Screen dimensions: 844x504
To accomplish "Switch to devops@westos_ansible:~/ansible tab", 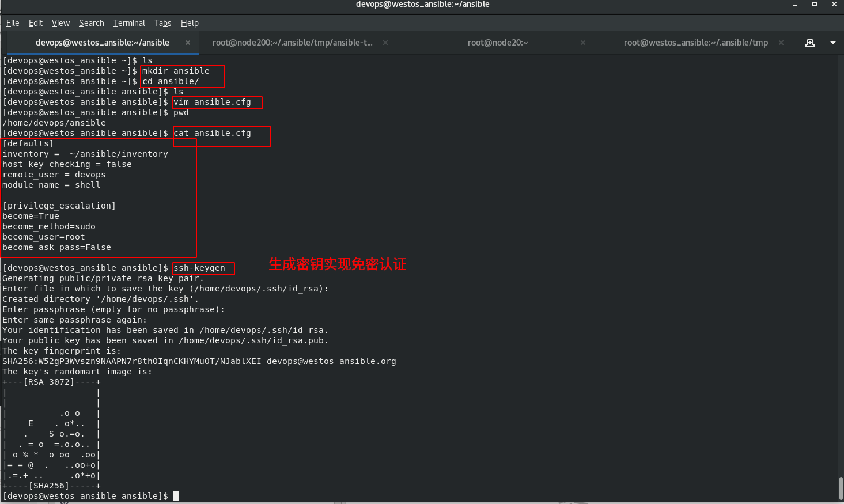I will coord(102,43).
